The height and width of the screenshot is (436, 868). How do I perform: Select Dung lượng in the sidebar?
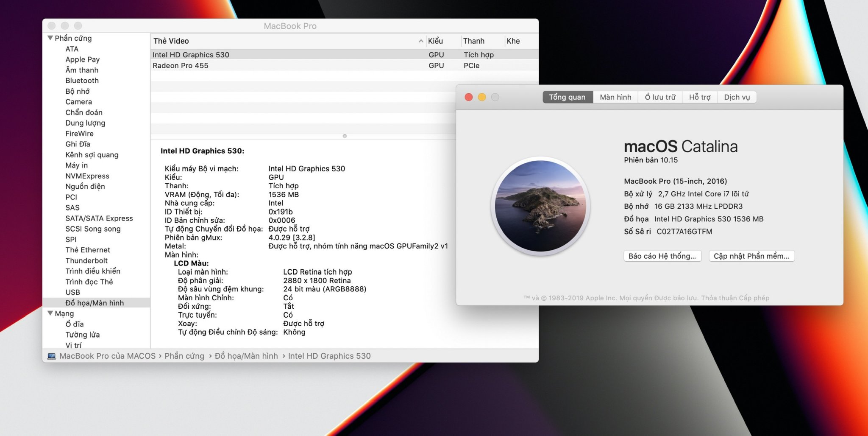point(85,123)
